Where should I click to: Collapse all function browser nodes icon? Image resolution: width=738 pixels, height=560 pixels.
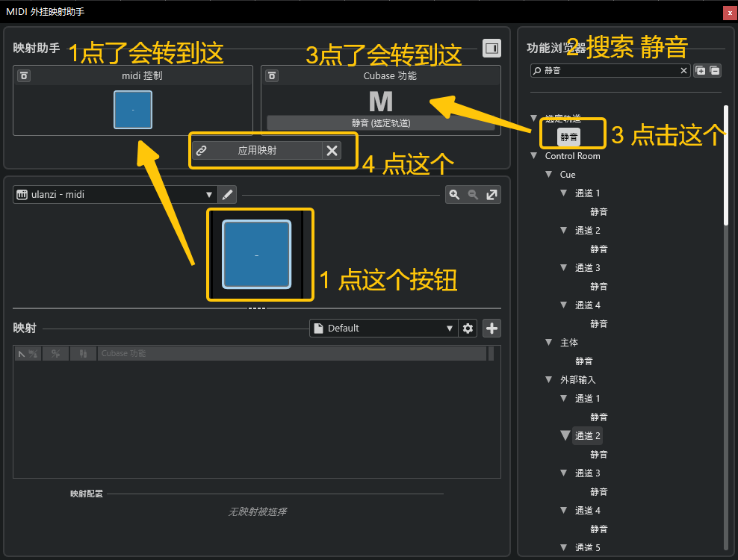714,71
